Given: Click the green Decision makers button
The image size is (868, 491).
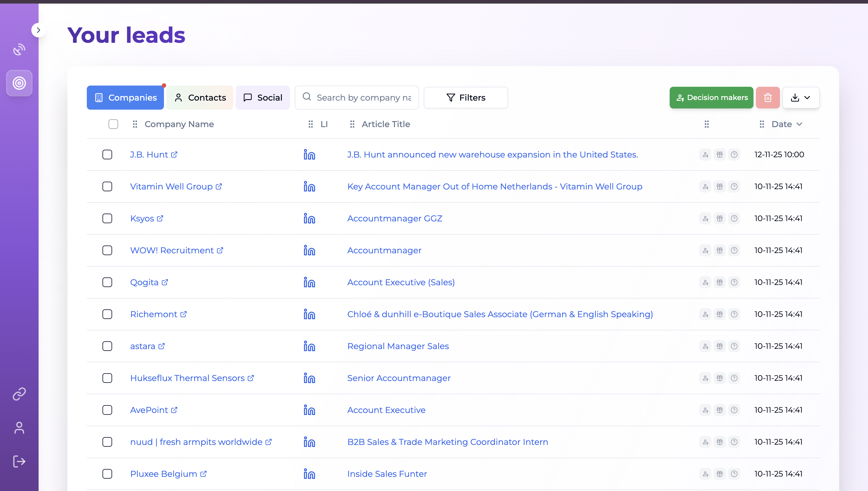Looking at the screenshot, I should [712, 98].
